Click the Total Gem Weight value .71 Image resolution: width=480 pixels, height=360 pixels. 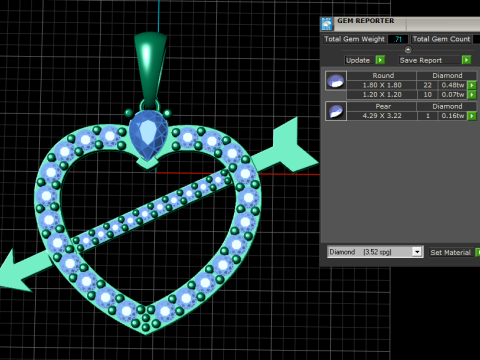398,39
